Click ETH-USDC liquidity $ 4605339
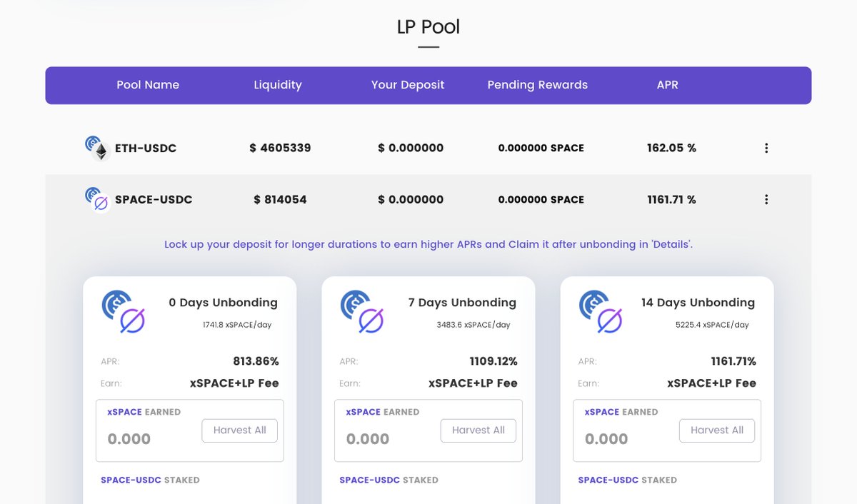 [280, 148]
